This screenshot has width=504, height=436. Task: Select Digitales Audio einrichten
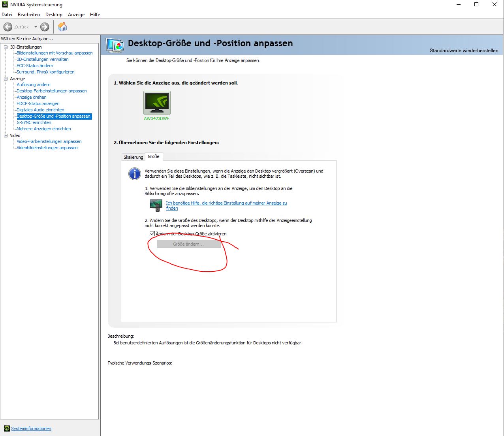(40, 110)
